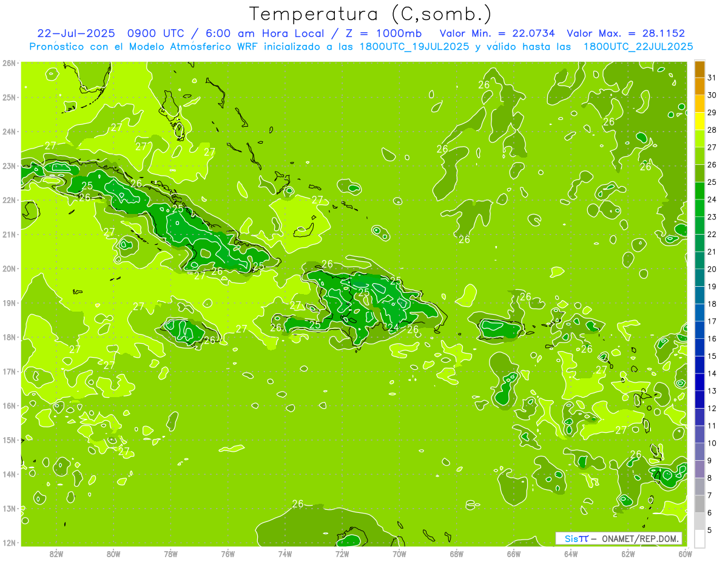Click the '18N' latitude axis label

click(x=8, y=337)
